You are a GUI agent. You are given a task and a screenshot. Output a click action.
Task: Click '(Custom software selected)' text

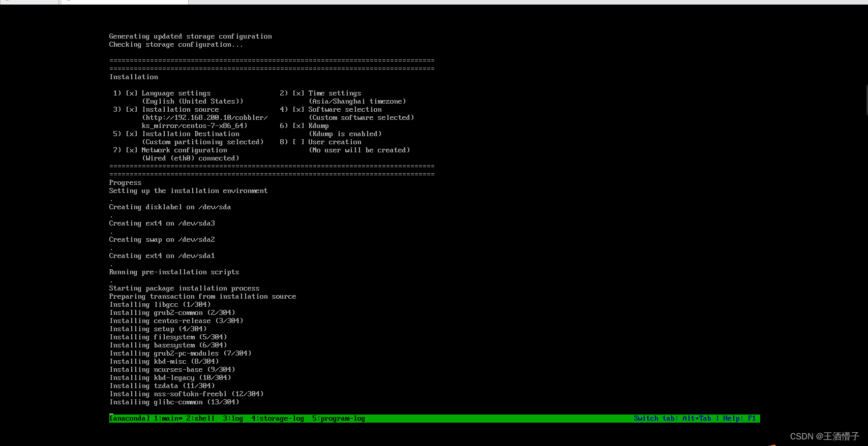[x=361, y=118]
